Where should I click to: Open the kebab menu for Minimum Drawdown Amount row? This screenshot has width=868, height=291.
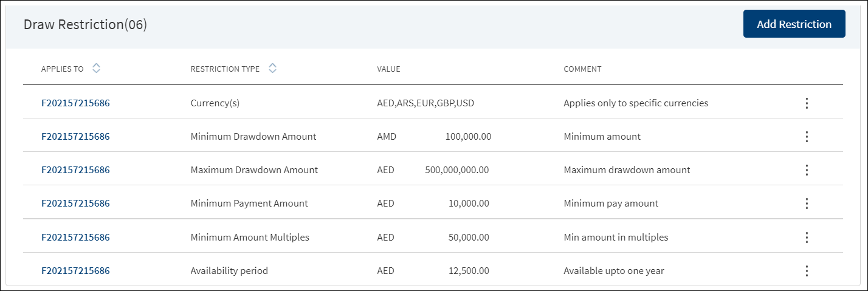point(807,137)
